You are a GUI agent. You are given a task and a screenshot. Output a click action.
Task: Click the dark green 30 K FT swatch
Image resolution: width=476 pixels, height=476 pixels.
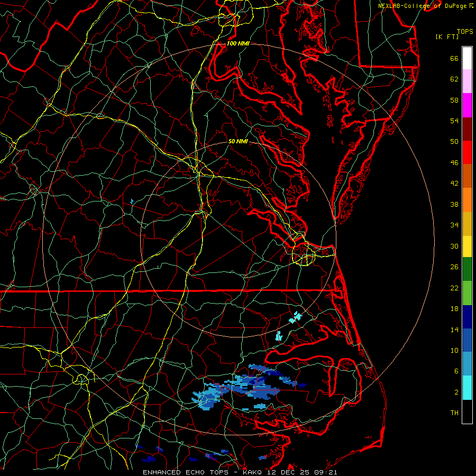click(467, 269)
